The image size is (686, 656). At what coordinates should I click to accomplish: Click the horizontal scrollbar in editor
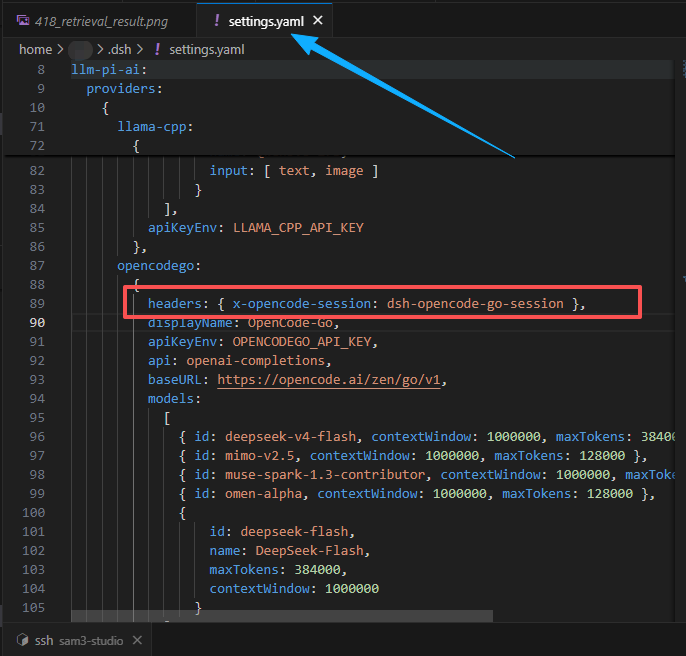tap(282, 616)
